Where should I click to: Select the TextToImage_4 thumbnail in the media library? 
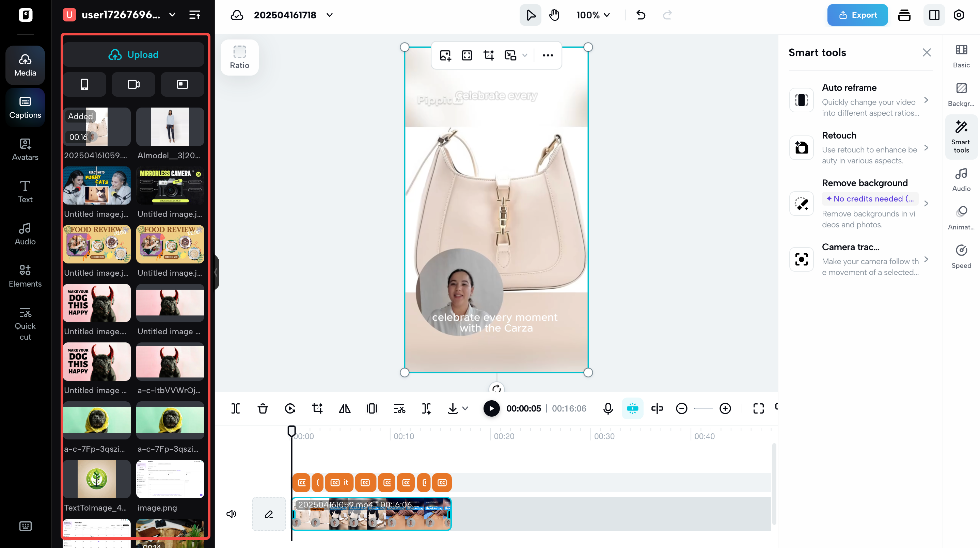pos(97,479)
